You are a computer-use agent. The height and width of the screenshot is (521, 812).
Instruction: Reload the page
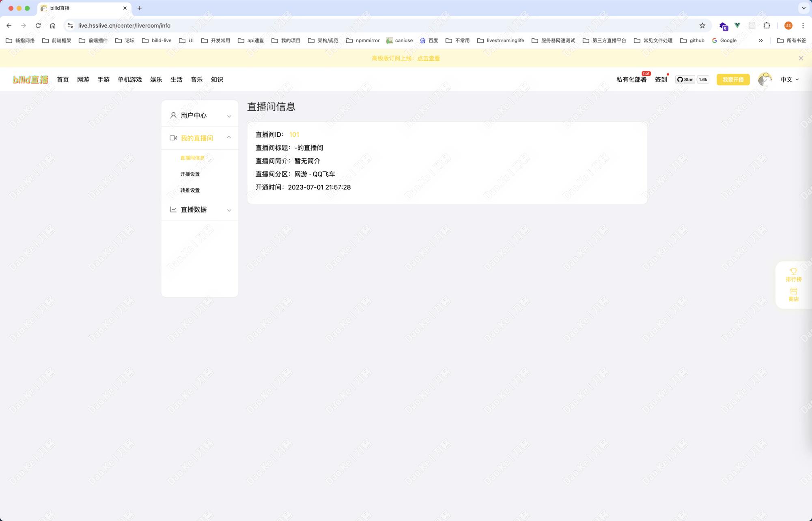pos(38,26)
